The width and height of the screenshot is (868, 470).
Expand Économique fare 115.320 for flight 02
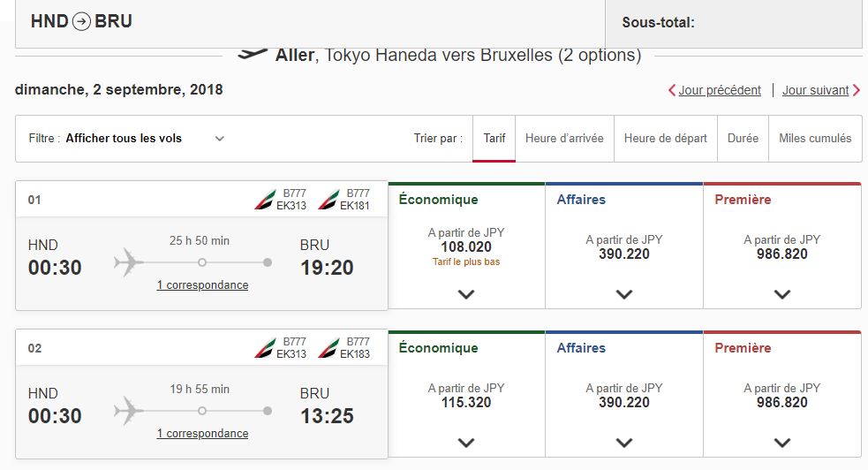pos(466,443)
